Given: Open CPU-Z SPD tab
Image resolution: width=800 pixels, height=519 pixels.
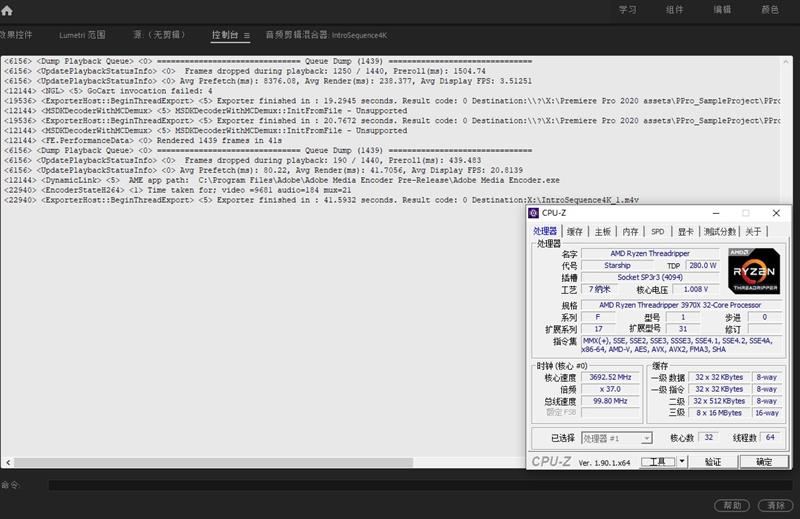Looking at the screenshot, I should [658, 231].
